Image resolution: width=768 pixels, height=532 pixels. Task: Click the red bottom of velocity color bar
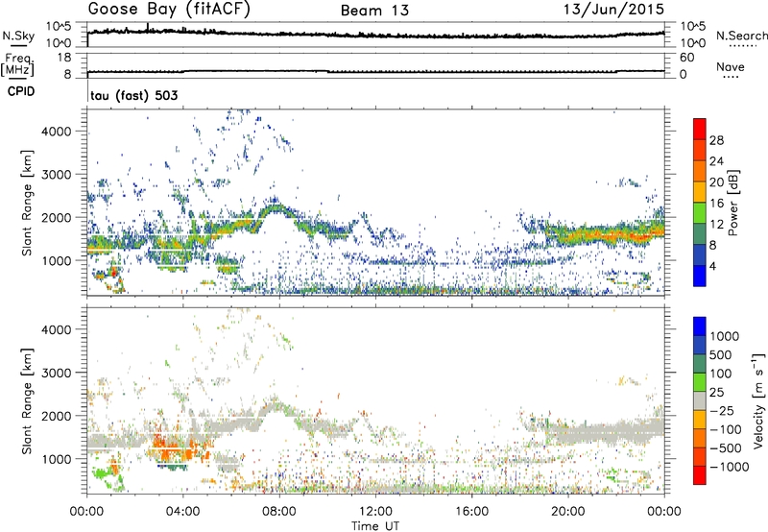point(700,475)
